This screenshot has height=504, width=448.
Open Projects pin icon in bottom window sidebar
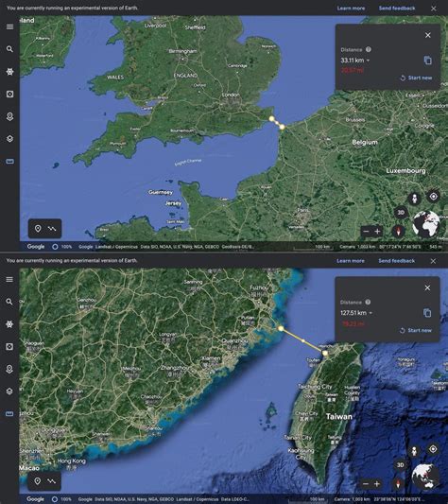9,369
